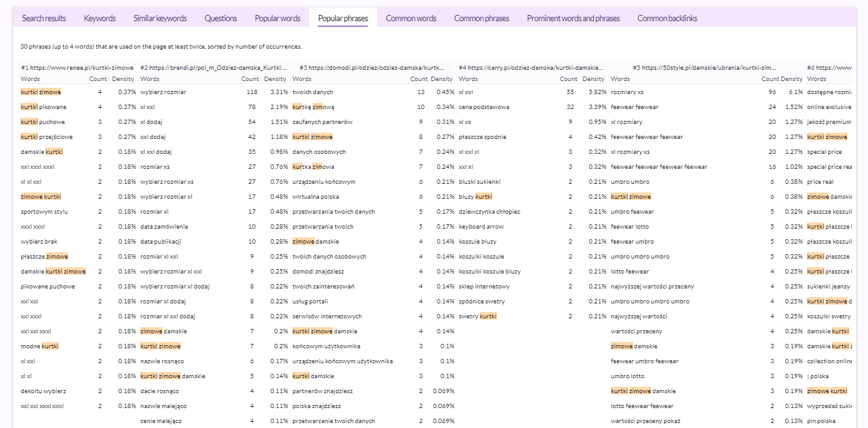
Task: Select the phrase "swetry kurtki"
Action: 477,316
